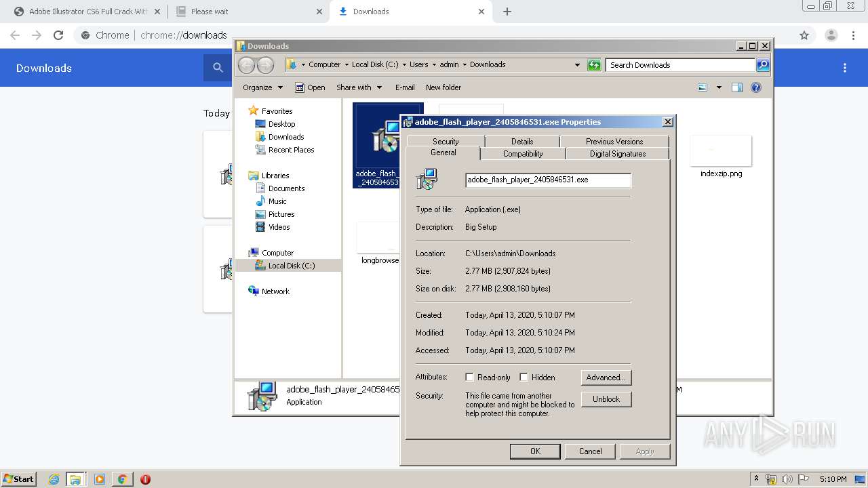Switch to the Security tab
Viewport: 868px width, 488px height.
click(x=446, y=141)
